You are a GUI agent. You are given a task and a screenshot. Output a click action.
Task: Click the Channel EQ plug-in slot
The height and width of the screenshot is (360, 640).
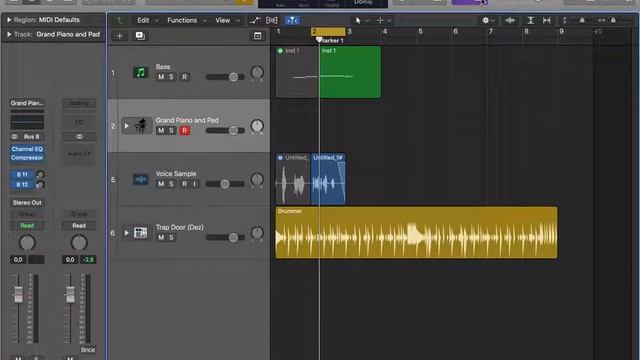coord(27,149)
